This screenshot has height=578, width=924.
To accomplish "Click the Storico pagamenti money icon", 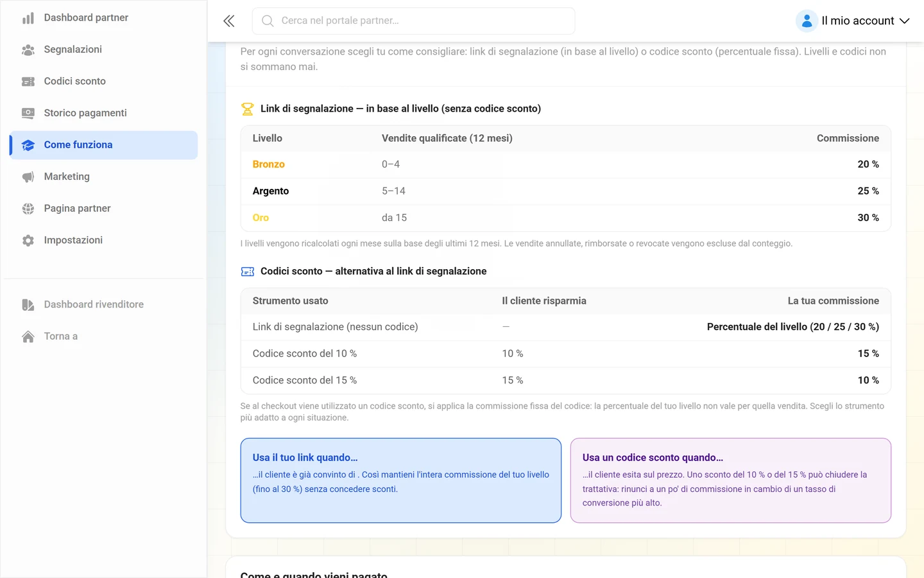I will [28, 113].
